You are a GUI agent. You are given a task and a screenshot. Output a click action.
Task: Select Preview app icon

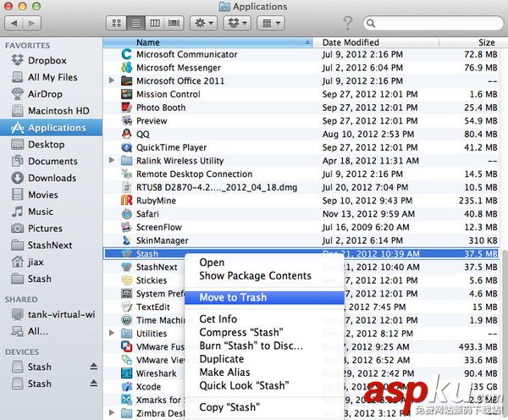click(x=126, y=120)
